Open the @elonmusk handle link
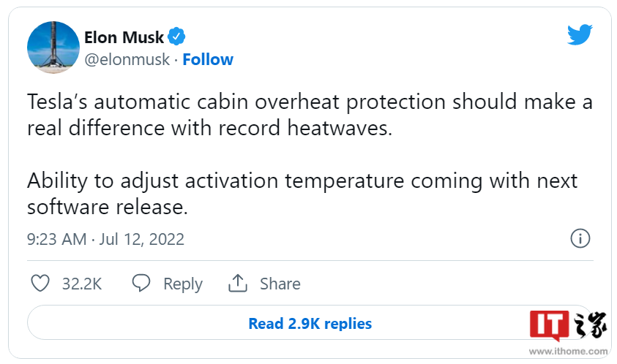 [127, 59]
